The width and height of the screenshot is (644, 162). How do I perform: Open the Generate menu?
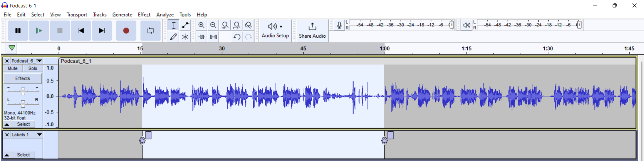[x=122, y=15]
